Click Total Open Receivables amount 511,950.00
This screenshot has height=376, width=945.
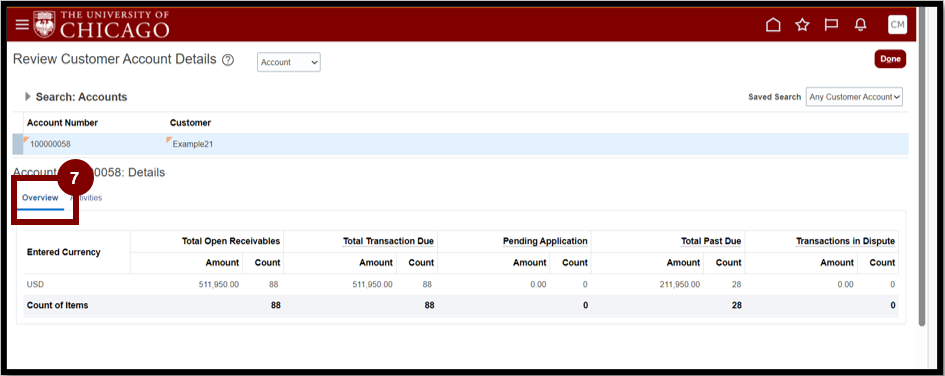pyautogui.click(x=218, y=284)
